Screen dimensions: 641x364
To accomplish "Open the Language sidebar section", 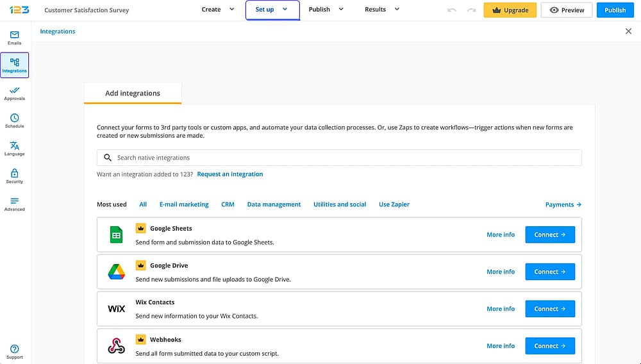I will click(14, 149).
